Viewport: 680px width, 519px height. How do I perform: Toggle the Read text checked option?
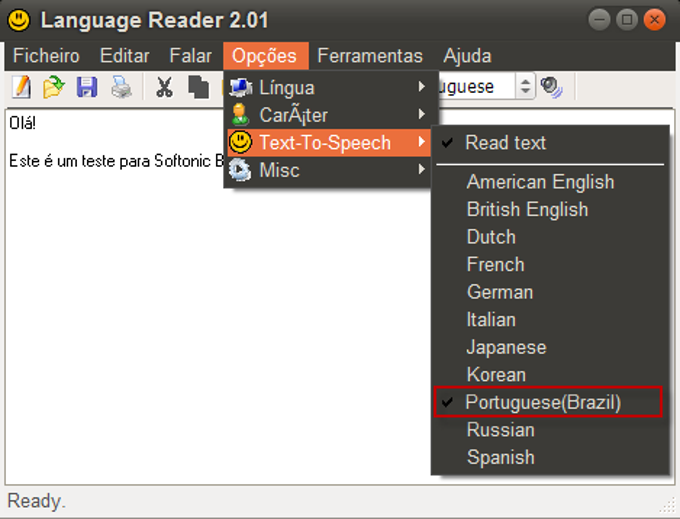tap(550, 143)
